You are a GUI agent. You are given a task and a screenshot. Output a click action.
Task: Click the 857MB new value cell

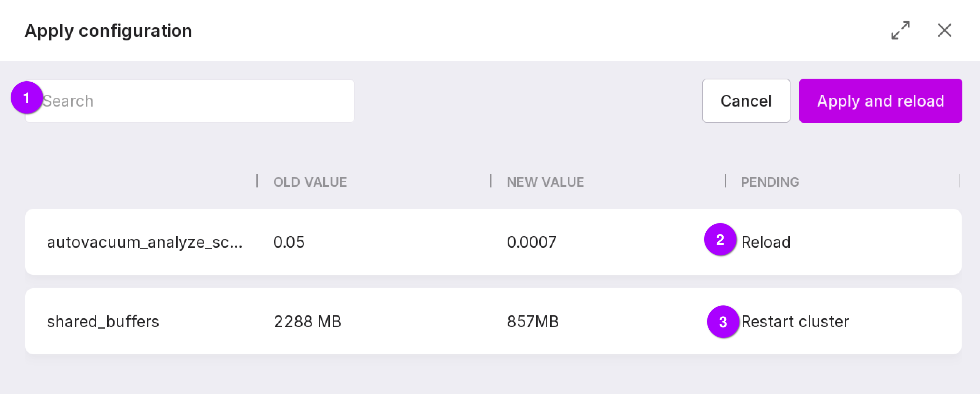[533, 322]
